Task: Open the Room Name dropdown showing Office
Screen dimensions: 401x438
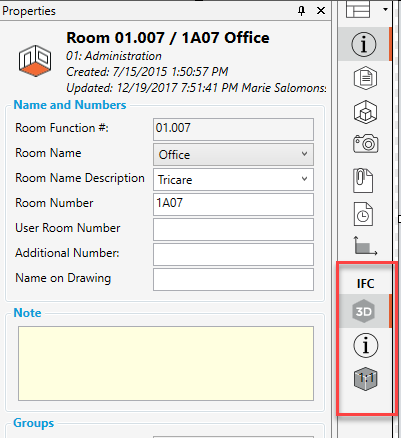Action: click(x=233, y=155)
